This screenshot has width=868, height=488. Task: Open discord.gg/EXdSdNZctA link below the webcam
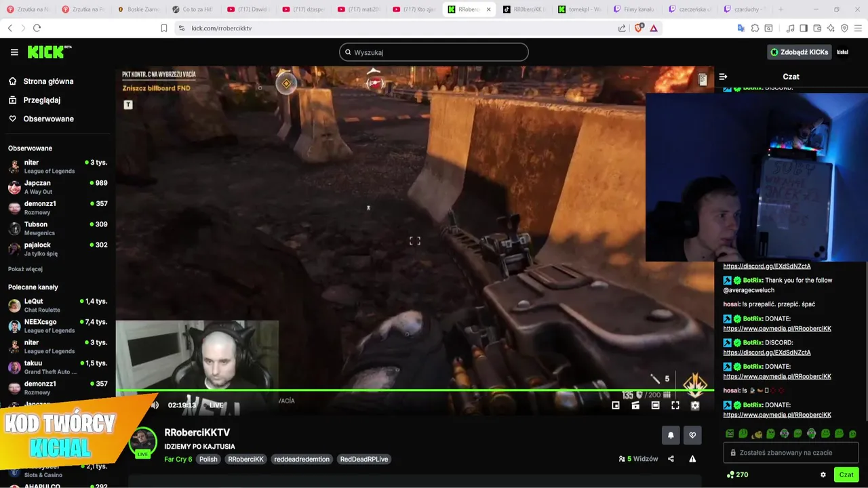(767, 266)
